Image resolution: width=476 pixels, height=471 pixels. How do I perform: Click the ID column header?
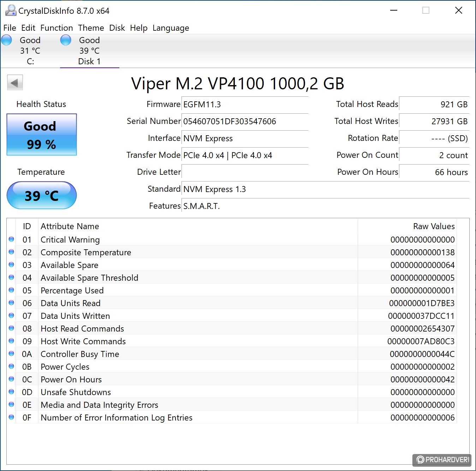(x=27, y=226)
